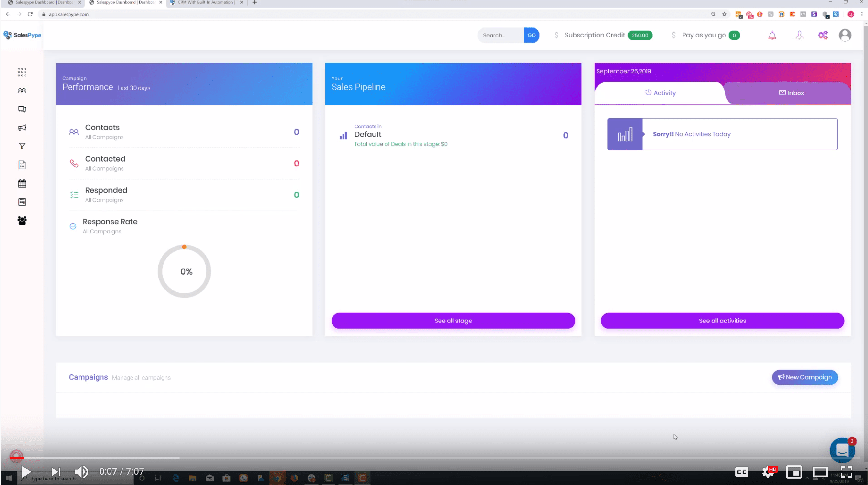Click the See all stage button
This screenshot has width=868, height=485.
(453, 321)
